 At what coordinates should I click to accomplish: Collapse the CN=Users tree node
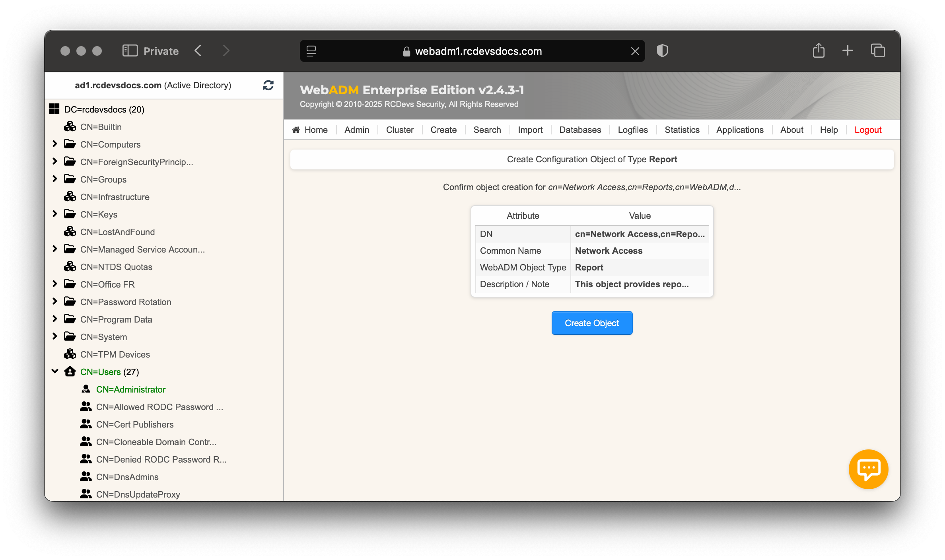(55, 371)
